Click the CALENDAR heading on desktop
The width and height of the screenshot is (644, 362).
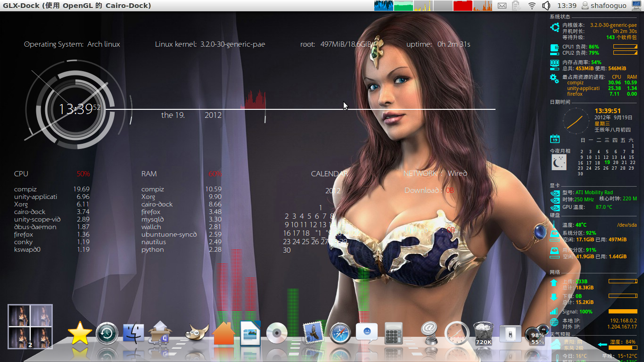[x=329, y=174]
